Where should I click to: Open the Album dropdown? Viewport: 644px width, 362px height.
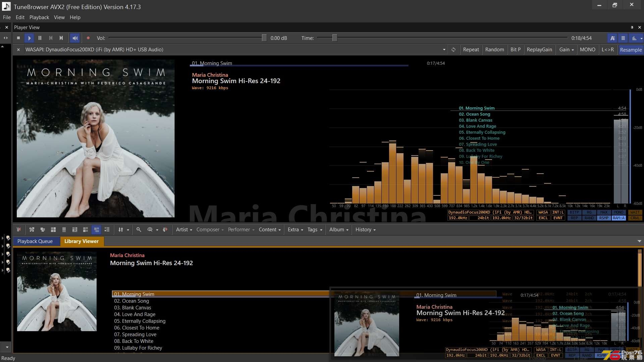click(x=339, y=230)
